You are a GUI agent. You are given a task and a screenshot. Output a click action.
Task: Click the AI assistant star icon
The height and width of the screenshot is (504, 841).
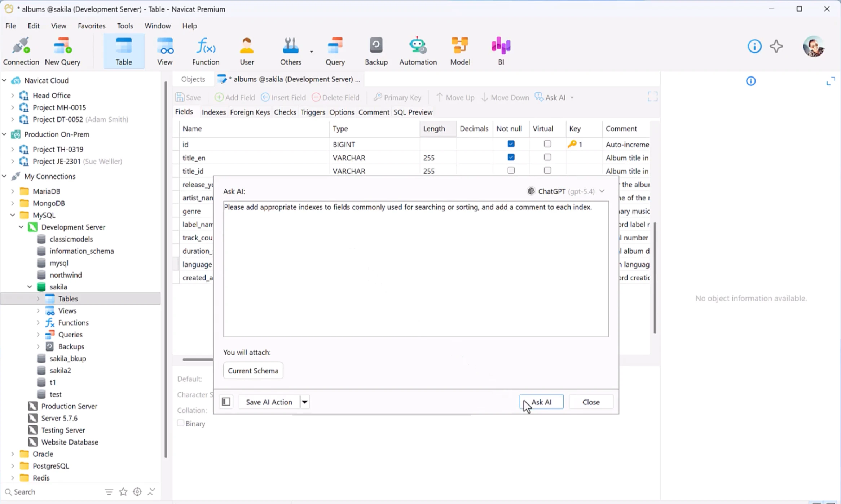click(776, 46)
